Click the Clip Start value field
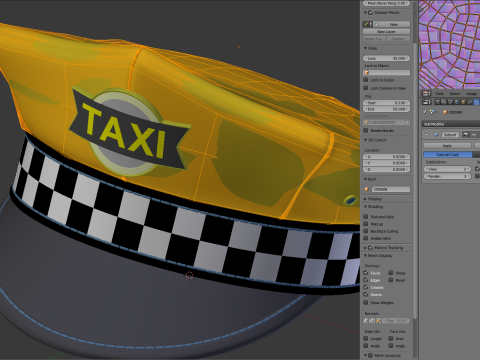 click(x=386, y=103)
